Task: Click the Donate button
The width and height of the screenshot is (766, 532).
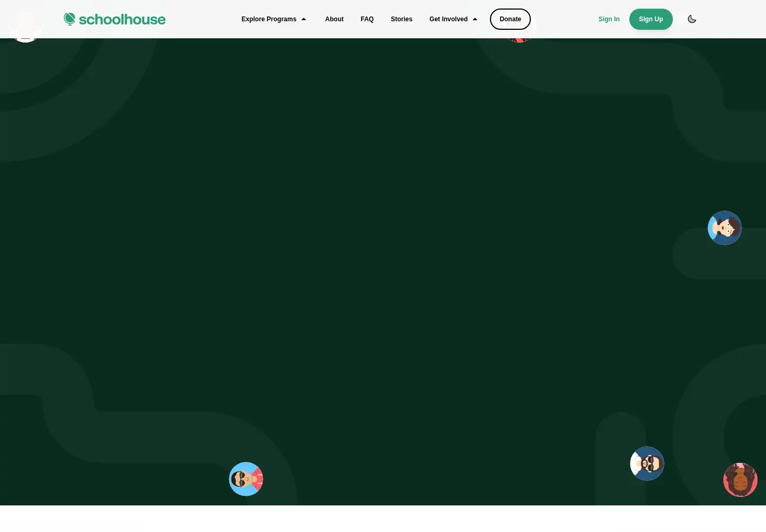Action: click(x=510, y=19)
